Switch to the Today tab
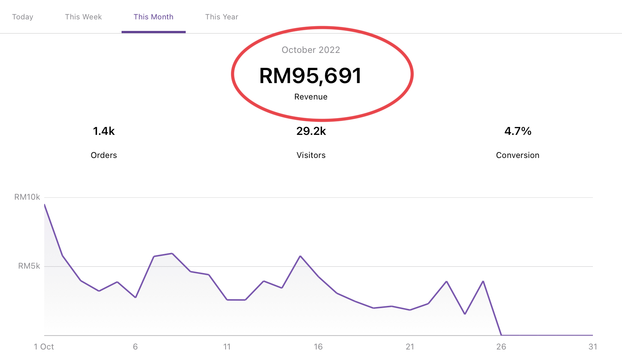The height and width of the screenshot is (364, 622). 23,17
